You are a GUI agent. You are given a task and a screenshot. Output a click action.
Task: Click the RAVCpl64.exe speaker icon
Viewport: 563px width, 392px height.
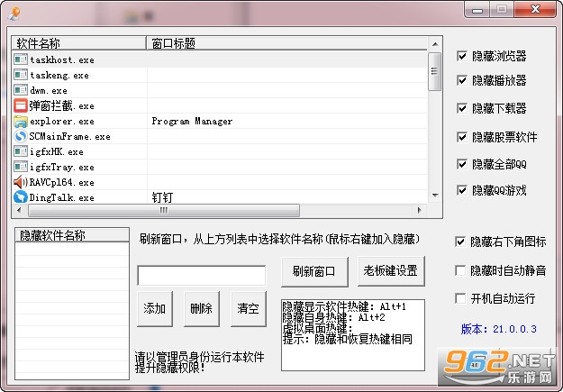(x=21, y=182)
